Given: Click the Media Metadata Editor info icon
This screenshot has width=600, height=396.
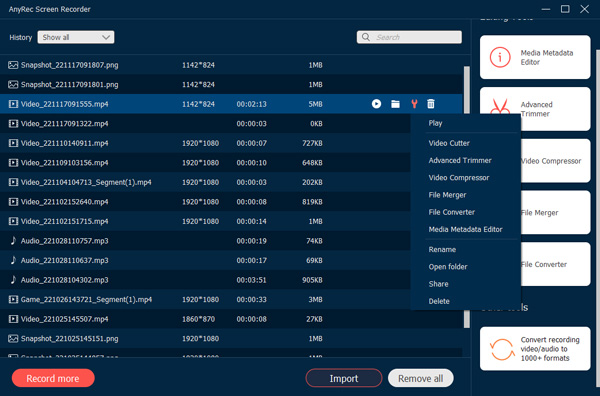Looking at the screenshot, I should (500, 57).
